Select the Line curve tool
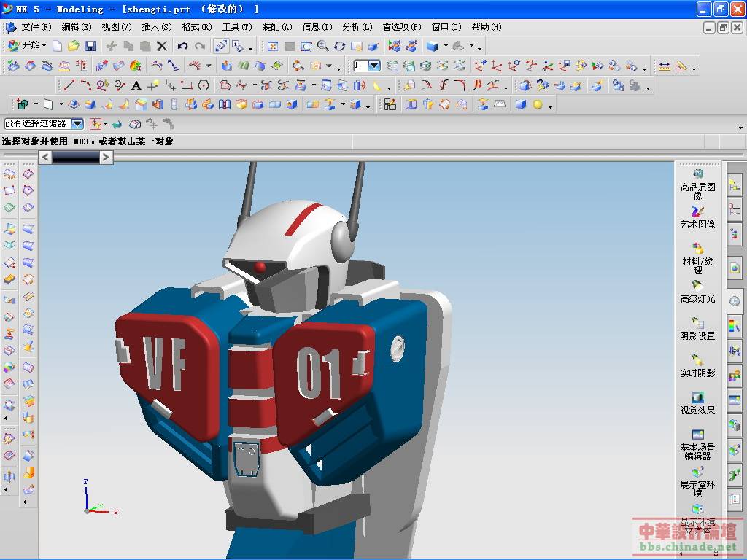The image size is (747, 560). pyautogui.click(x=69, y=85)
